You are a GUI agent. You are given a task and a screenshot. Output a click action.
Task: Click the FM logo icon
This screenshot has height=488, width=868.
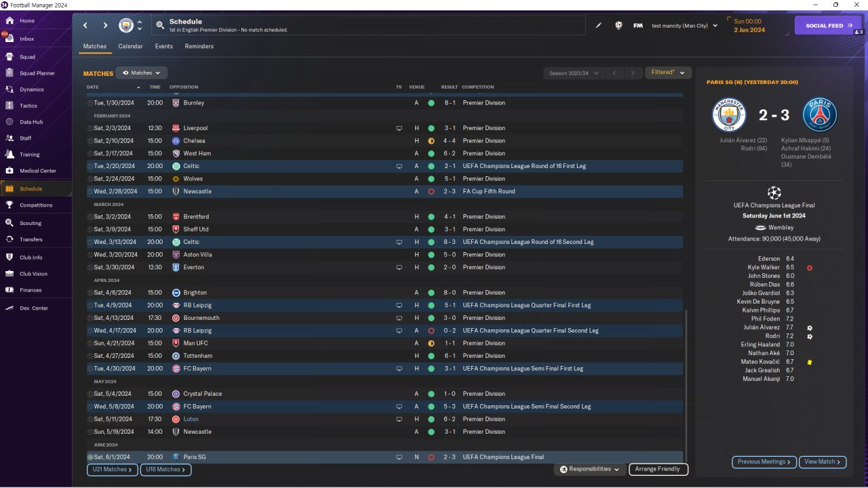638,26
